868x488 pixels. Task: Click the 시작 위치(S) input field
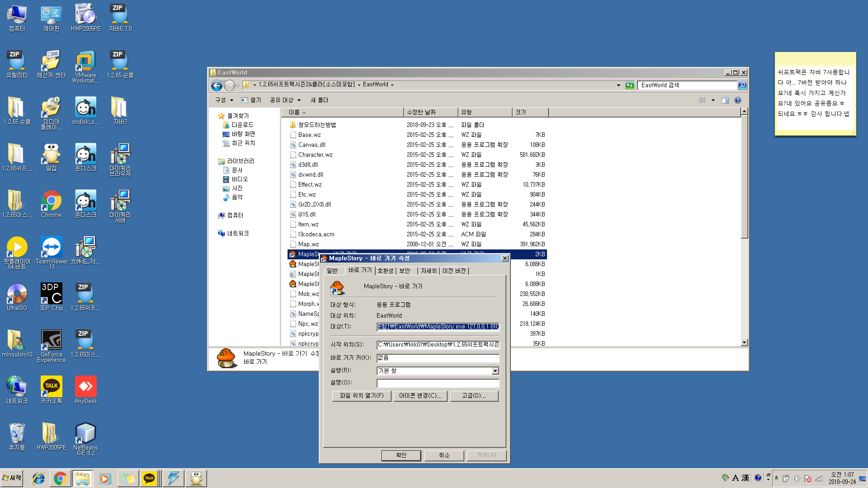click(438, 345)
